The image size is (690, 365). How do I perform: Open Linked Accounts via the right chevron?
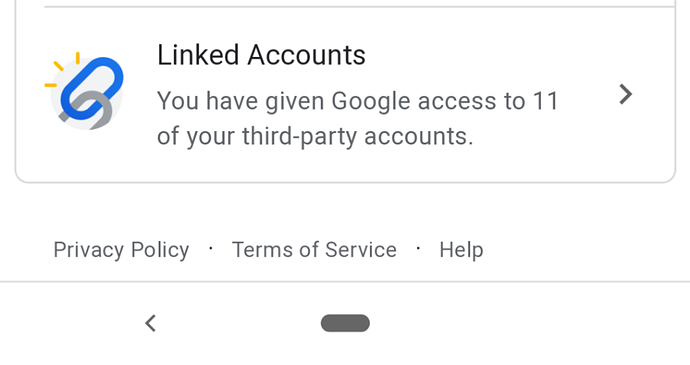pos(625,94)
